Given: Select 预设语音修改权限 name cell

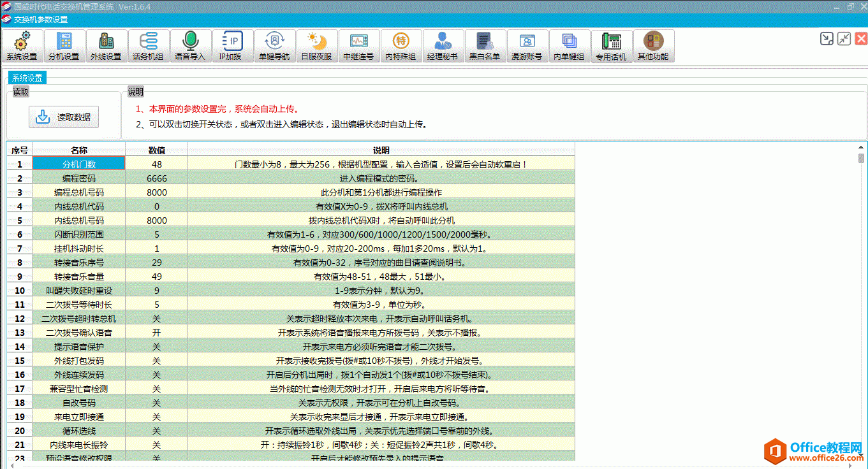Looking at the screenshot, I should (79, 458).
